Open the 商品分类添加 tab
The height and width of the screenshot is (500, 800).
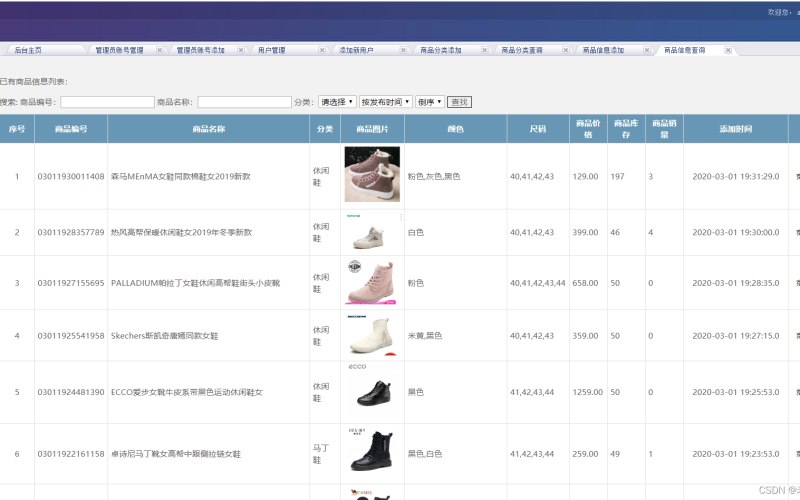(441, 50)
